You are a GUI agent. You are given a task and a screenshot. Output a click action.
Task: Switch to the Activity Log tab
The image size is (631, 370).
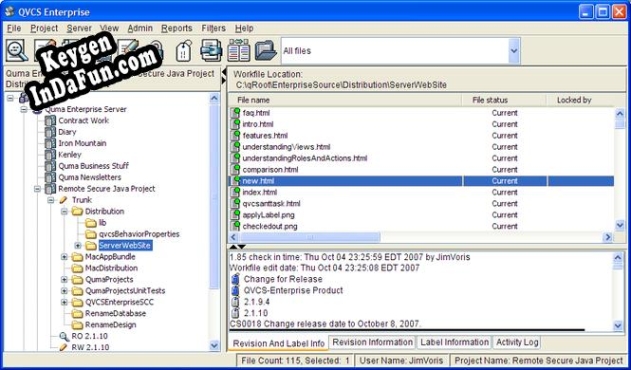click(x=517, y=342)
